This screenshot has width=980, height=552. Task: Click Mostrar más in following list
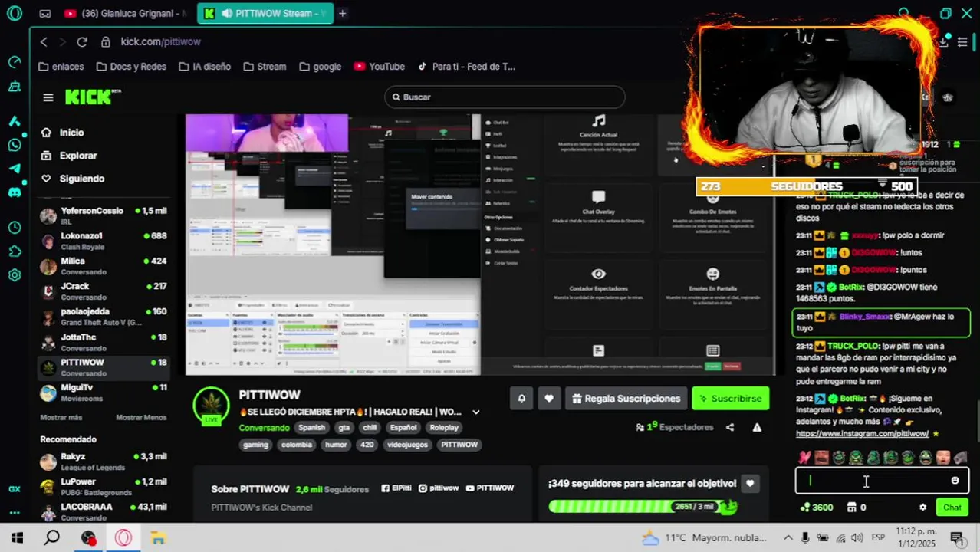point(61,418)
